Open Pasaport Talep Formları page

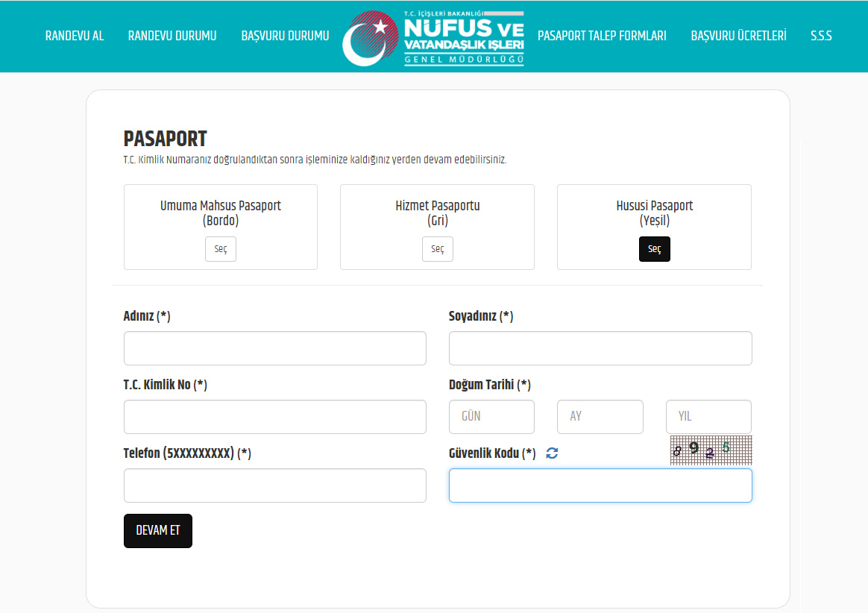(602, 36)
